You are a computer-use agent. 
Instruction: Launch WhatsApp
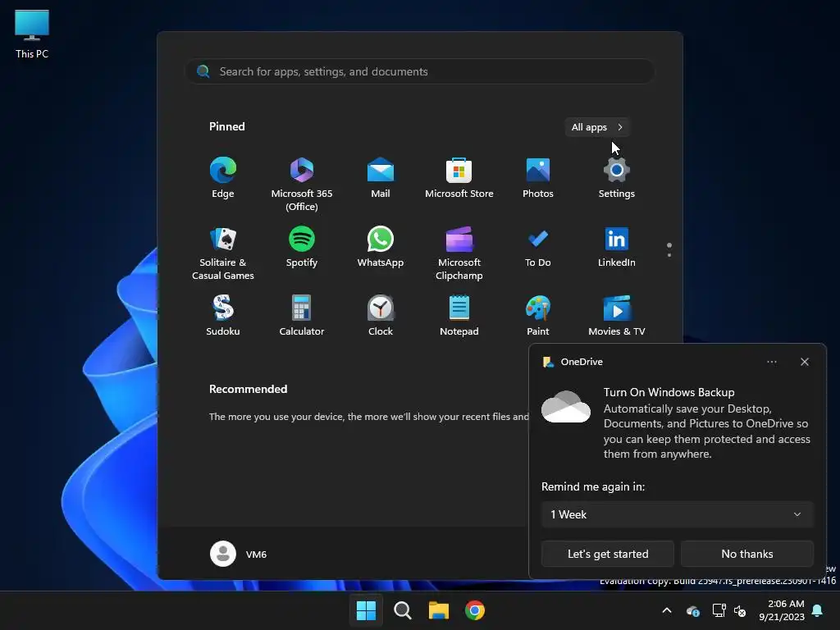[x=381, y=247]
